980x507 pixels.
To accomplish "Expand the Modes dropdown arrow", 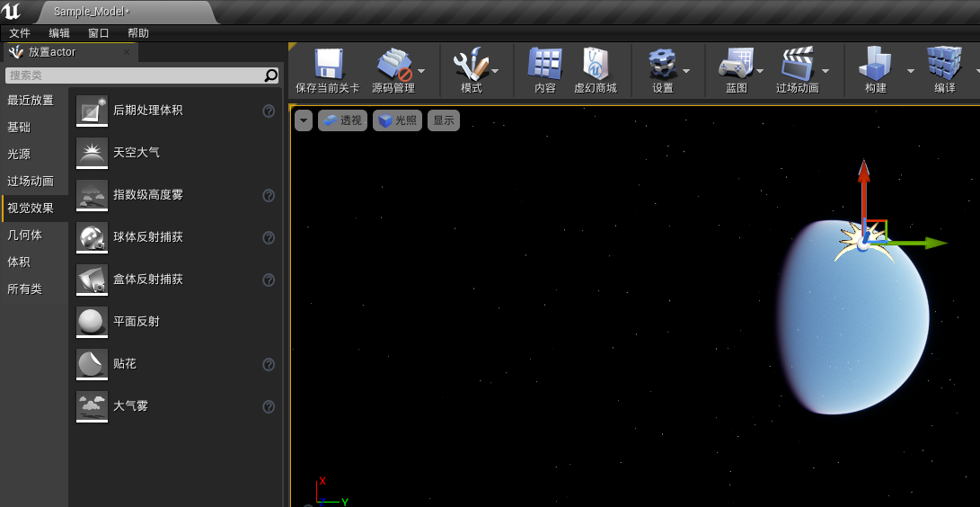I will click(495, 71).
